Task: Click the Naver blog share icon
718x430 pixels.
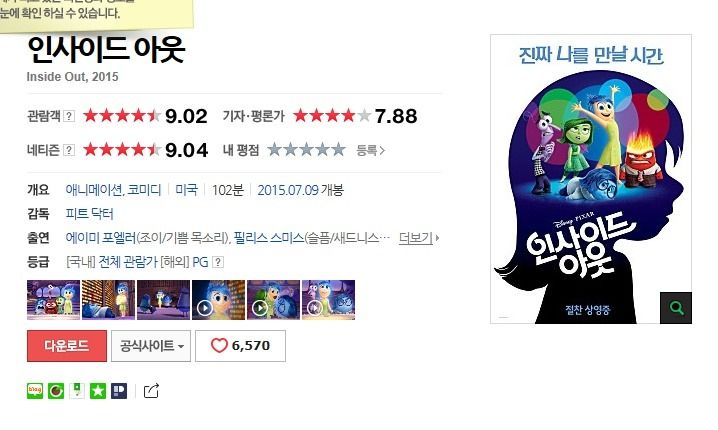Action: point(35,391)
